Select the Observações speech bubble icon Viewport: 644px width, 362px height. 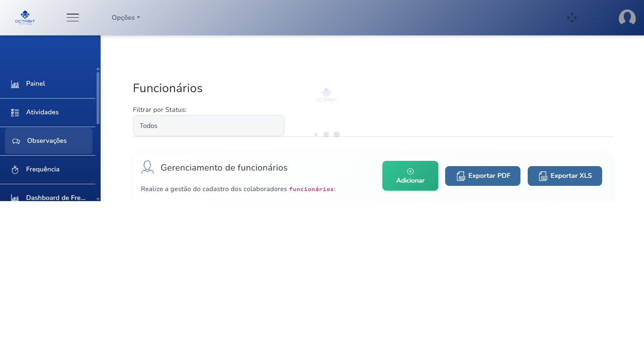(x=15, y=141)
